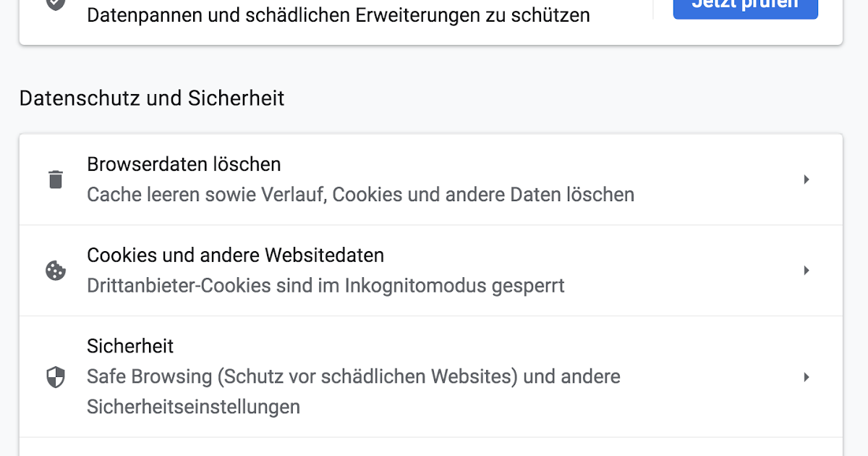Click the Safe Browsing description text

coord(353,376)
